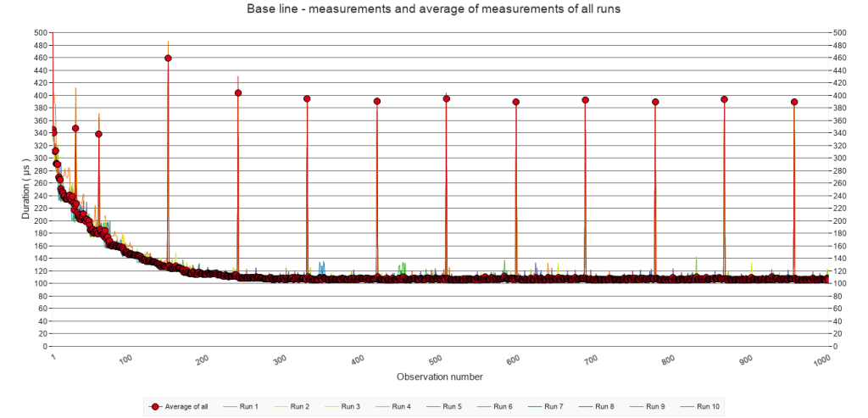Hide Run 4 series from the legend
This screenshot has height=418, width=868.
click(401, 407)
